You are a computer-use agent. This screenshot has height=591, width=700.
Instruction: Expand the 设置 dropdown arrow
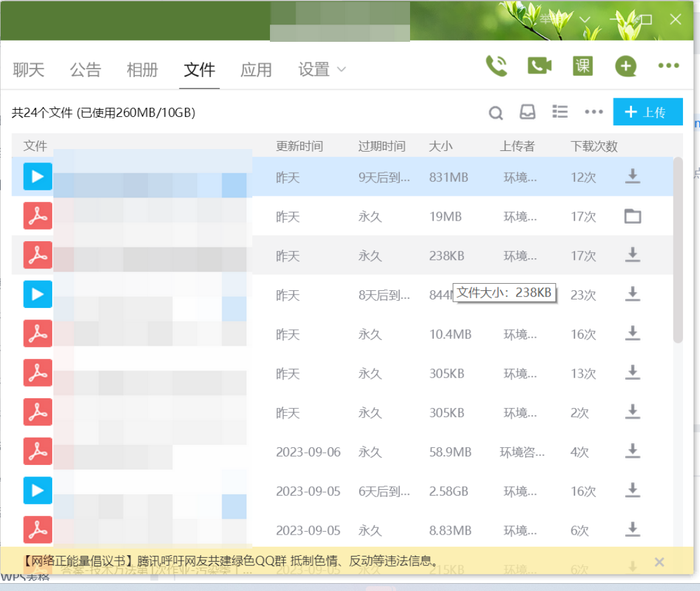click(342, 70)
